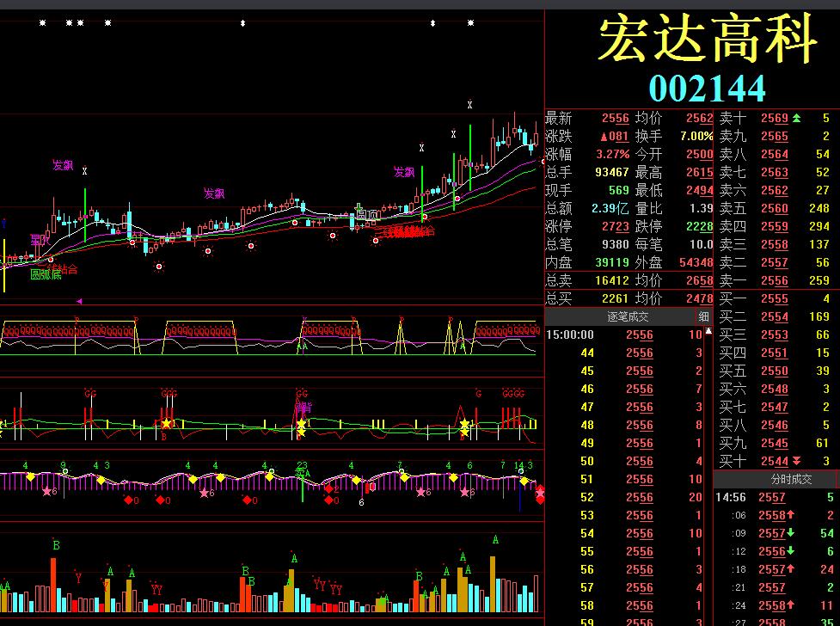Click the tallest green A volume bar
Viewport: 840px width, 626px height.
point(493,584)
